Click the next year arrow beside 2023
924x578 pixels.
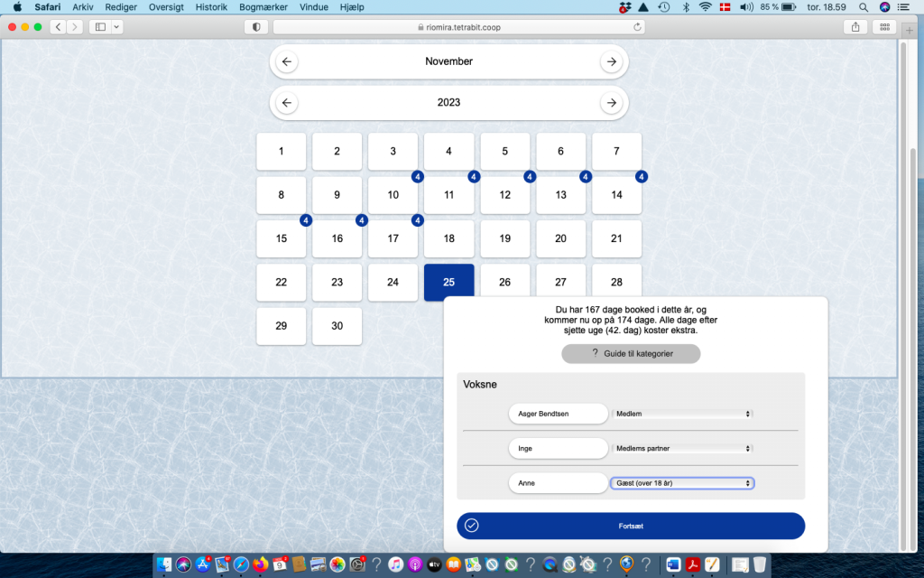611,103
